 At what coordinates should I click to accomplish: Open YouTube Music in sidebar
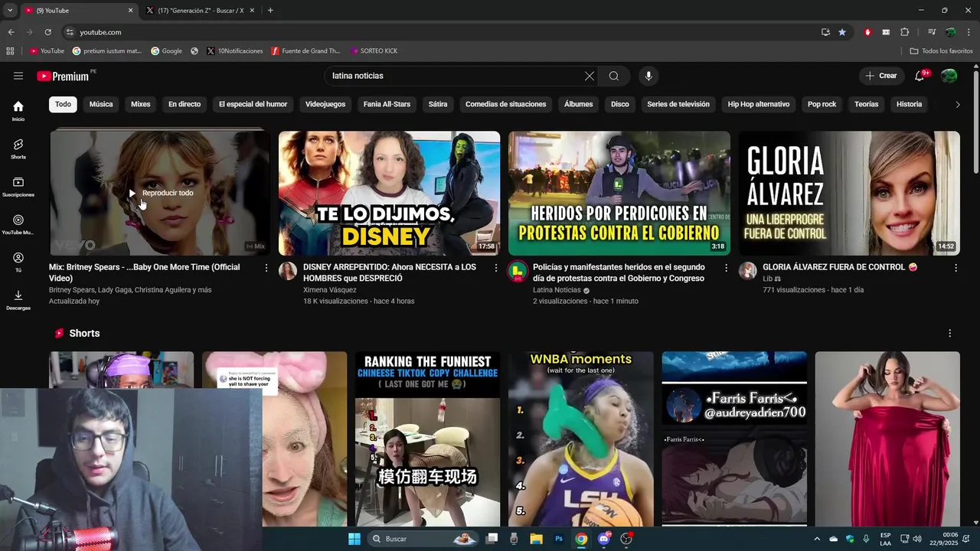[18, 224]
